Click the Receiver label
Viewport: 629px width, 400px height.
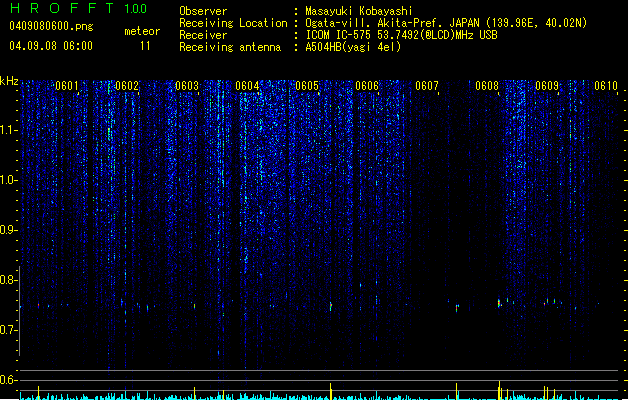click(x=203, y=35)
